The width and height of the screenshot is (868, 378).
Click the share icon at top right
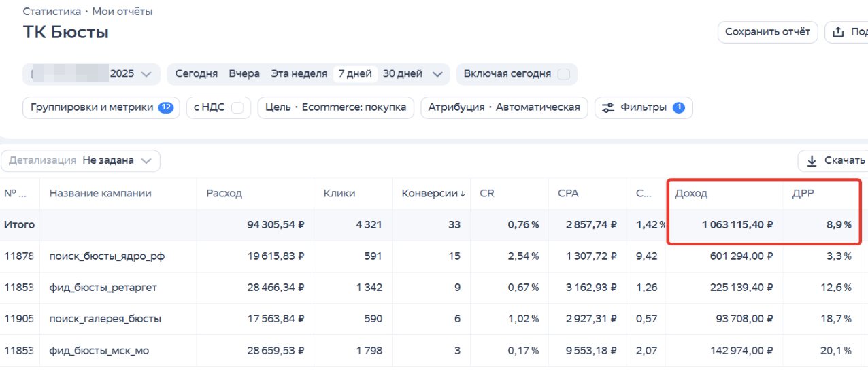pos(839,32)
